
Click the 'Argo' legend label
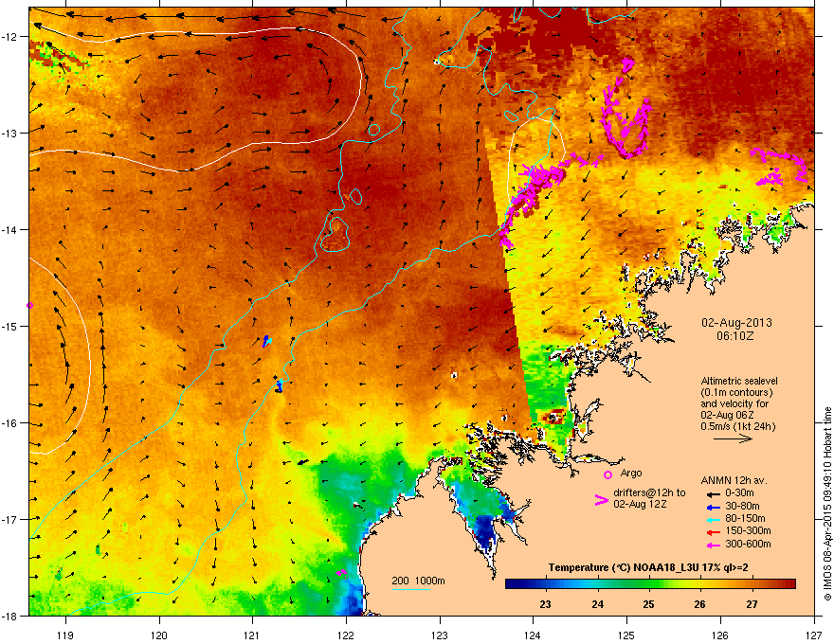pyautogui.click(x=631, y=473)
